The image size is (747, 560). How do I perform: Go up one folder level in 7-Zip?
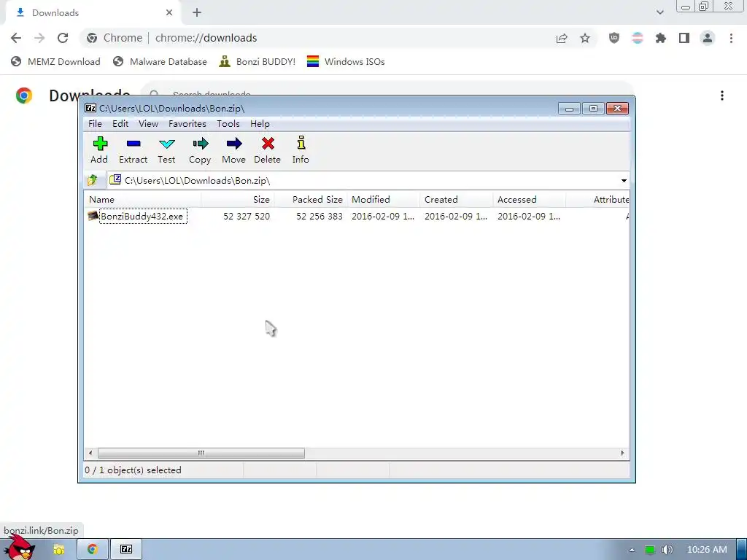point(93,180)
